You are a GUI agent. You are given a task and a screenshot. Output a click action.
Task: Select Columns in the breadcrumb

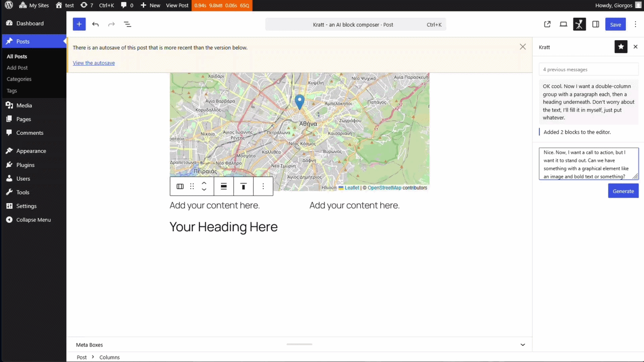[109, 357]
